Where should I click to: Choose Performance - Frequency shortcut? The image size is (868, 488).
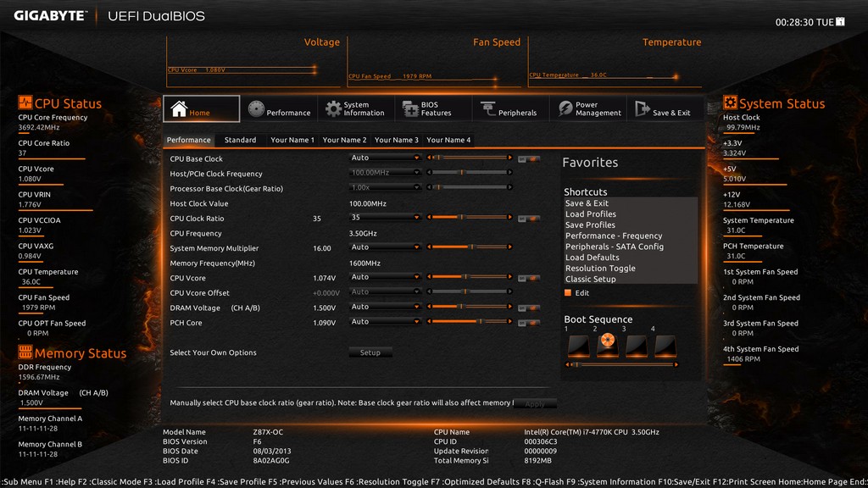point(614,236)
